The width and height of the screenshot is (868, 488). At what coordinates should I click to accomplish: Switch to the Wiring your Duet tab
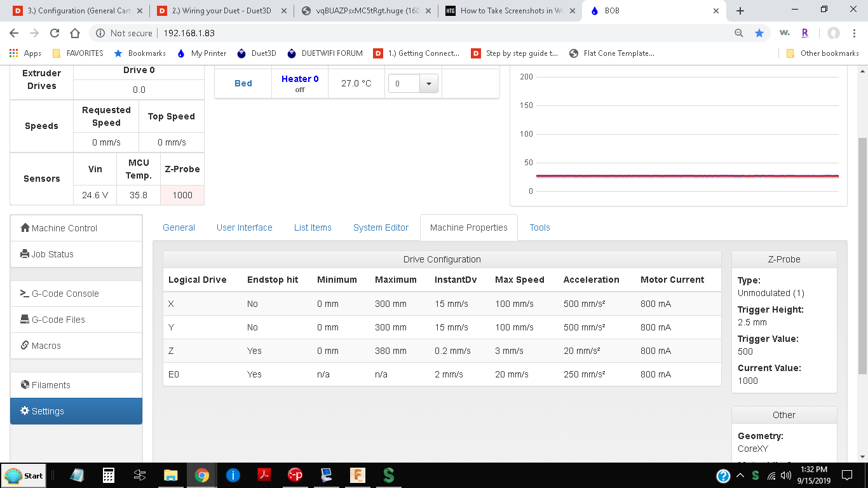tap(220, 11)
